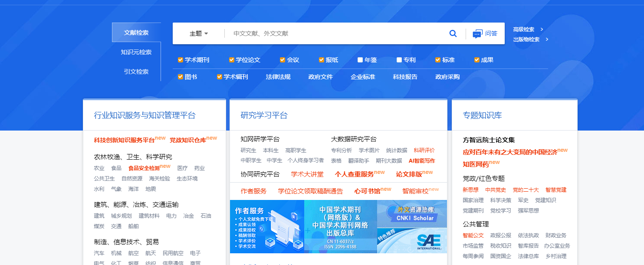Uncheck the 学术期刊 checkbox
This screenshot has width=644, height=265.
click(x=181, y=60)
